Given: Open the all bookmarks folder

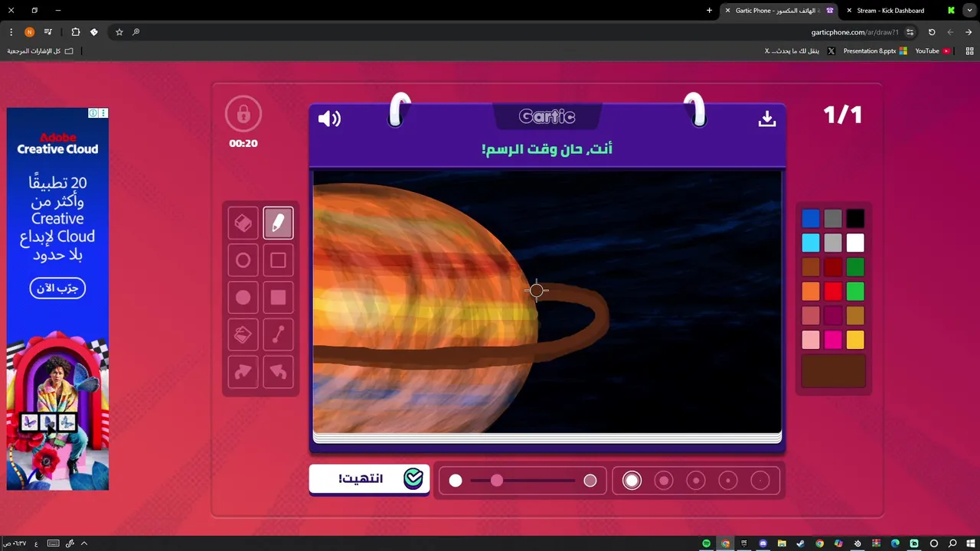Looking at the screenshot, I should [41, 51].
